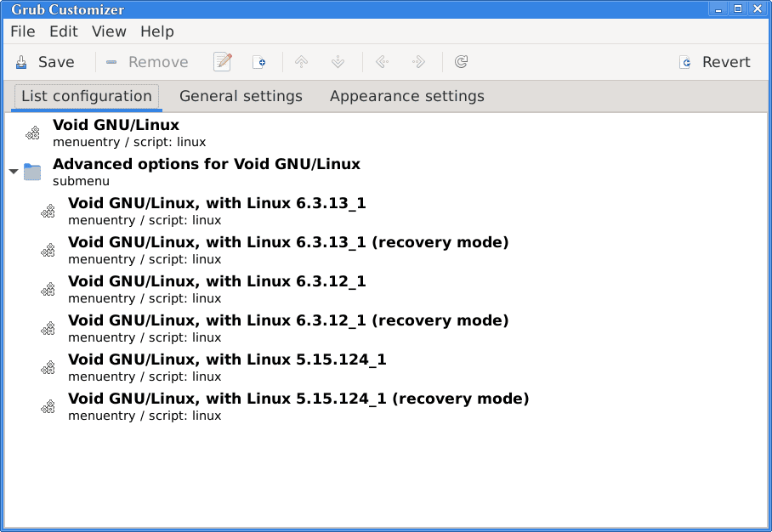Click the move down arrow icon
The height and width of the screenshot is (532, 772).
[338, 62]
